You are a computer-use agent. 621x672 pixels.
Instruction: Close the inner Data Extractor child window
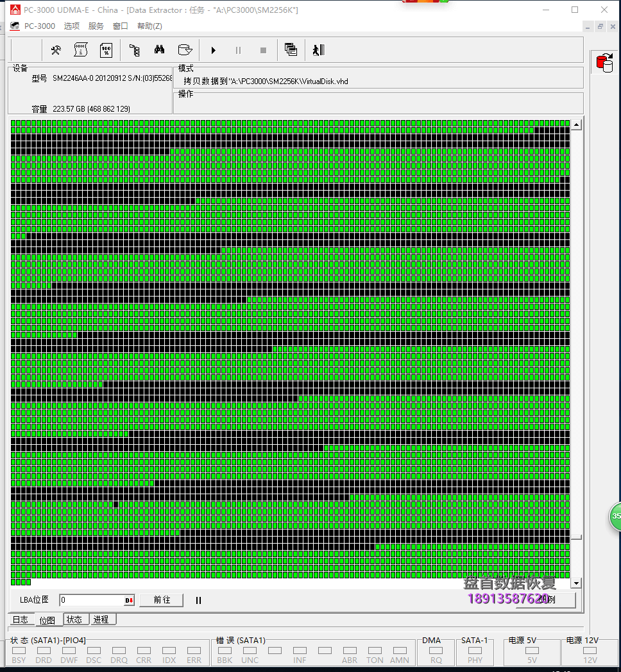pyautogui.click(x=613, y=26)
